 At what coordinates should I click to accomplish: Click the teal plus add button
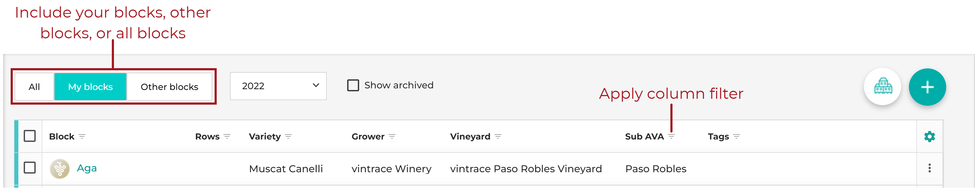point(927,87)
